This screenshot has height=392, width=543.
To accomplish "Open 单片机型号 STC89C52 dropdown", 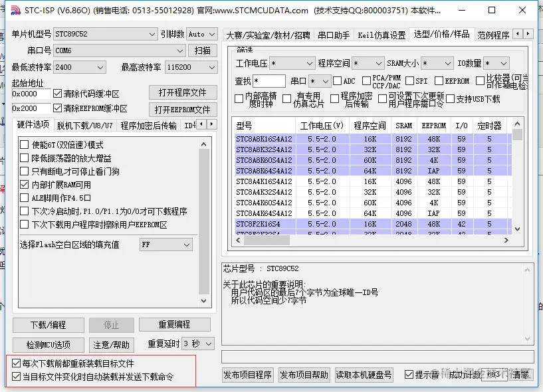I will 105,34.
